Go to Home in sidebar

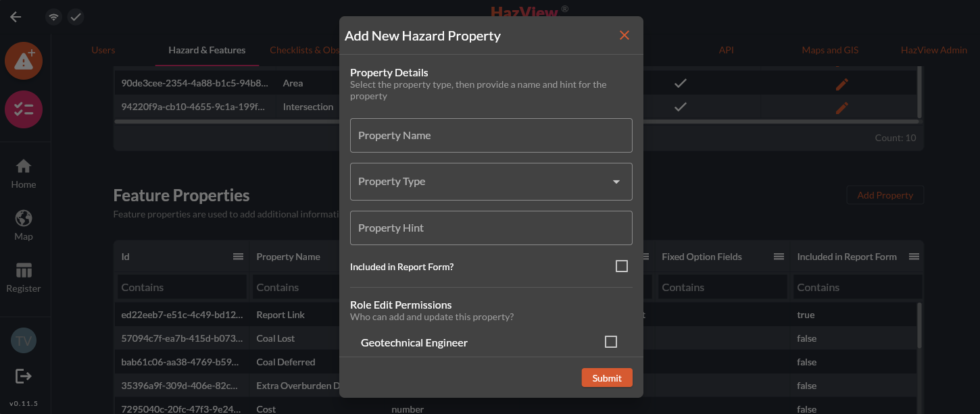point(24,174)
